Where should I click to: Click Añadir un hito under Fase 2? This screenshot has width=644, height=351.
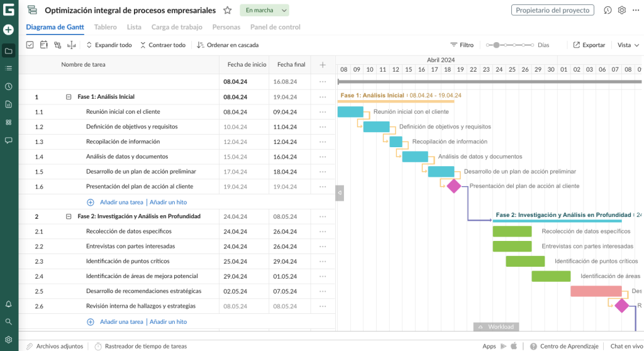[168, 322]
